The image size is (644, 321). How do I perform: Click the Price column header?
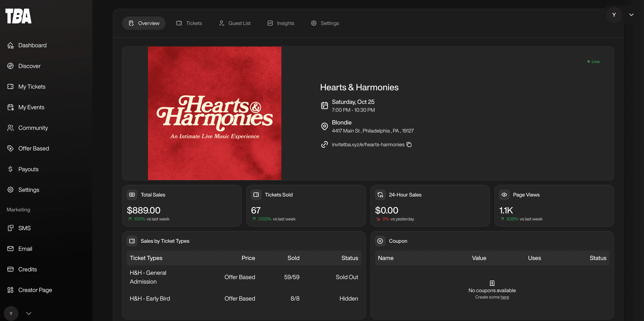coord(248,258)
